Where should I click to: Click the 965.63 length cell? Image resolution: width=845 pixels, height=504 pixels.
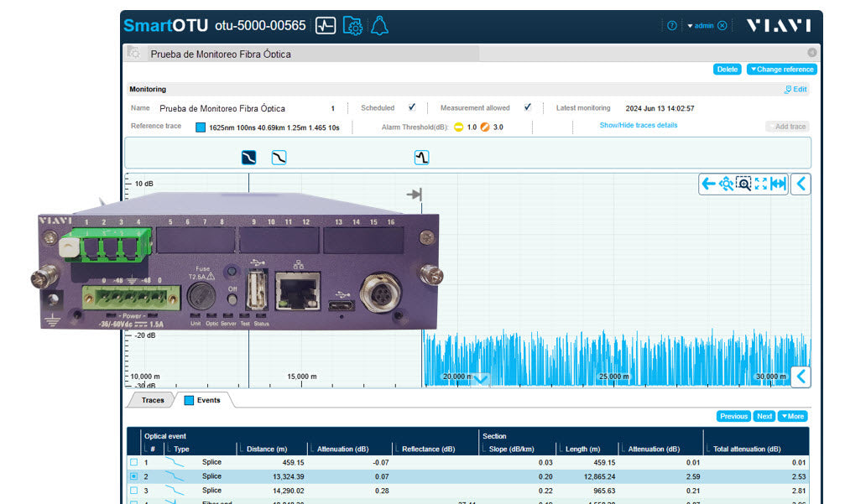coord(603,491)
